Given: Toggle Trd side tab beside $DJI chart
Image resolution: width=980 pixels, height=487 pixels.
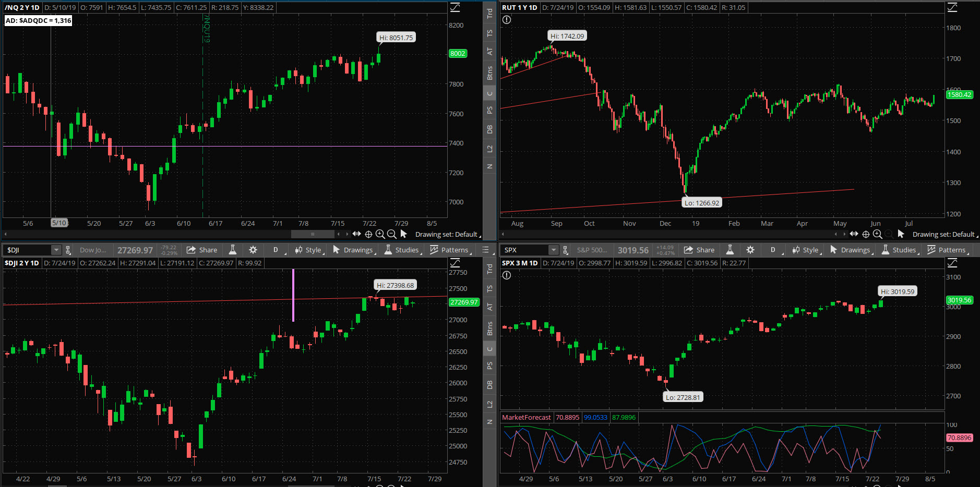Looking at the screenshot, I should (489, 269).
